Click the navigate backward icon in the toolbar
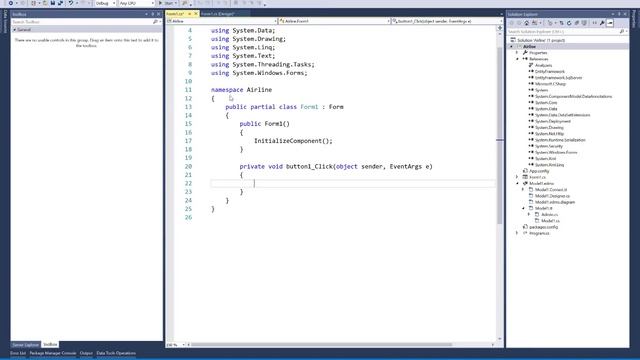The width and height of the screenshot is (640, 360). [11, 3]
